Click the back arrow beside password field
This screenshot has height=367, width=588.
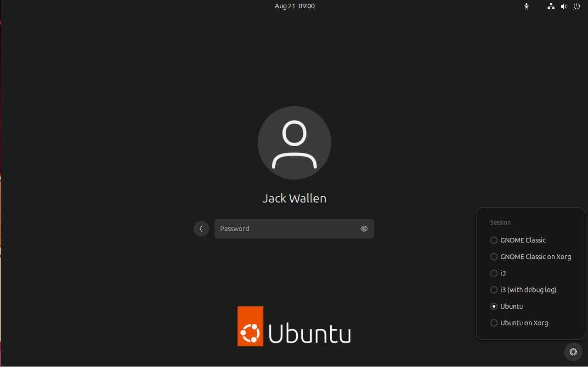pos(201,229)
